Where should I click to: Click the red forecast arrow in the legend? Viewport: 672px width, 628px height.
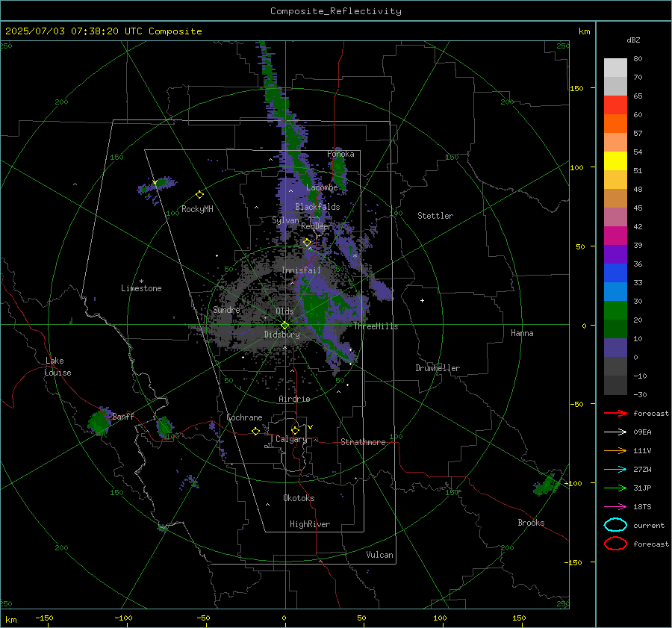tap(615, 413)
